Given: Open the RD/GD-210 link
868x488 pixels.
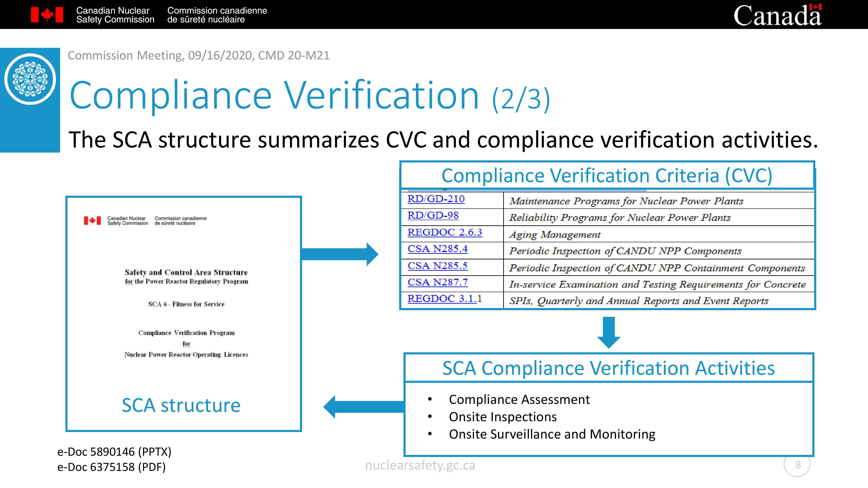Looking at the screenshot, I should pyautogui.click(x=436, y=199).
